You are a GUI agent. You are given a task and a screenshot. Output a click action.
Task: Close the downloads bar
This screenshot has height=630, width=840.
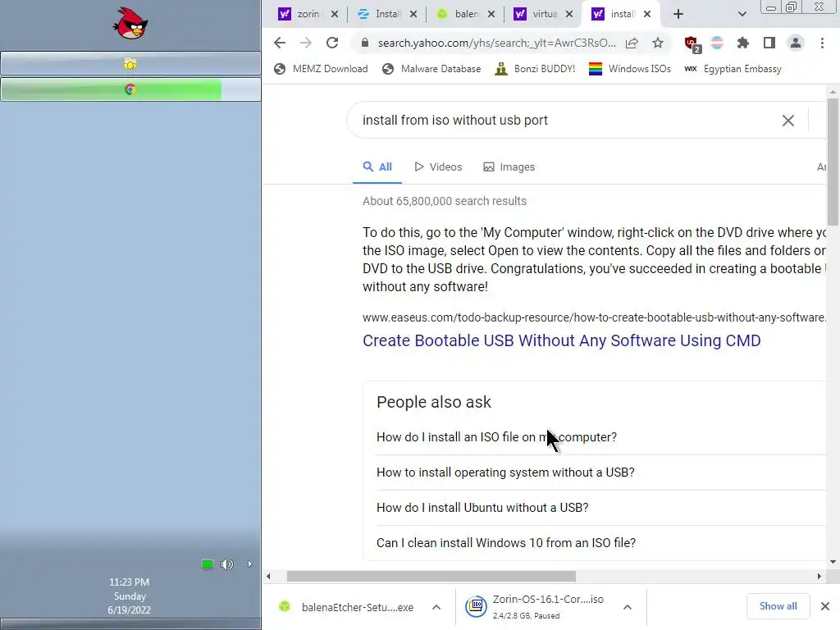tap(825, 606)
